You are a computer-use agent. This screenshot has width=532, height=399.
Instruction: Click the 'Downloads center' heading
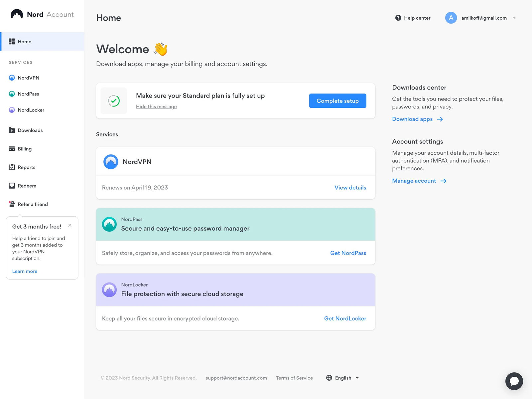coord(419,88)
